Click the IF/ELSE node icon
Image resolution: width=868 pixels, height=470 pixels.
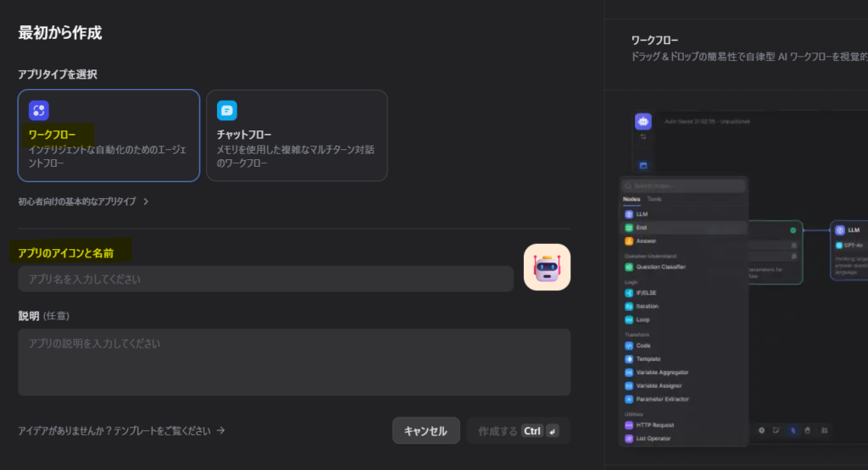point(628,292)
